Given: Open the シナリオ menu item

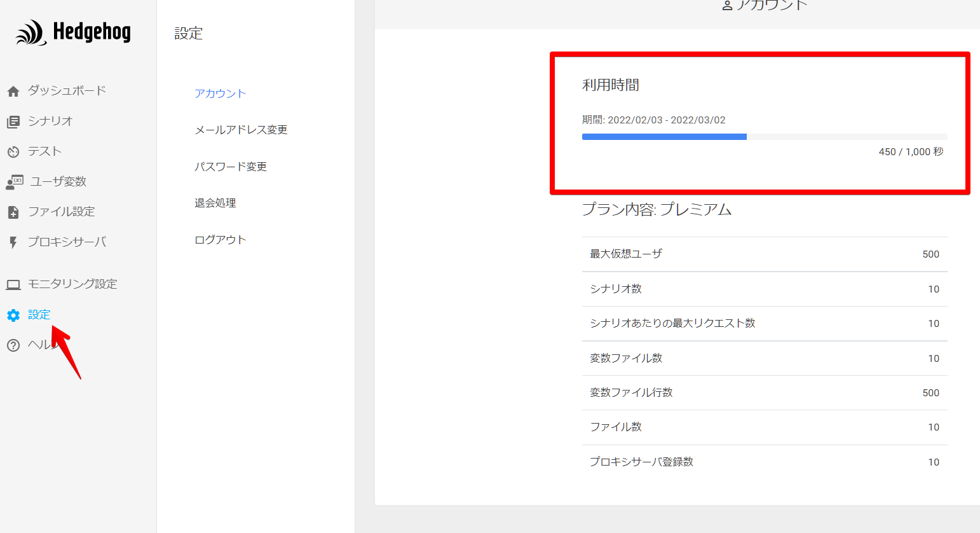Looking at the screenshot, I should coord(50,121).
